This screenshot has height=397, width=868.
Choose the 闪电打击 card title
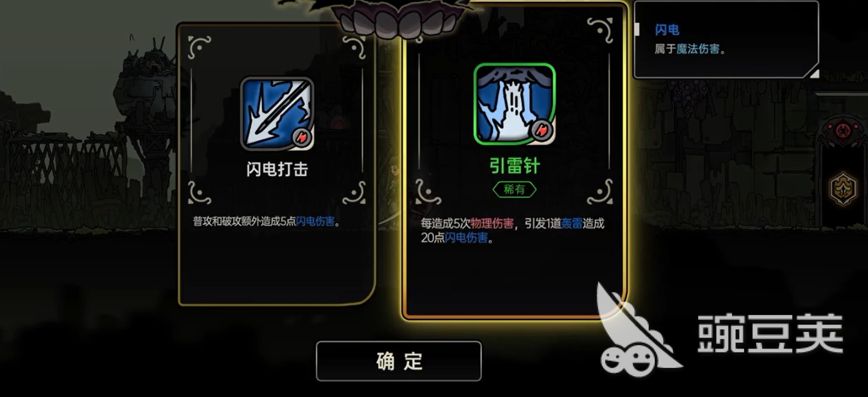[x=277, y=169]
